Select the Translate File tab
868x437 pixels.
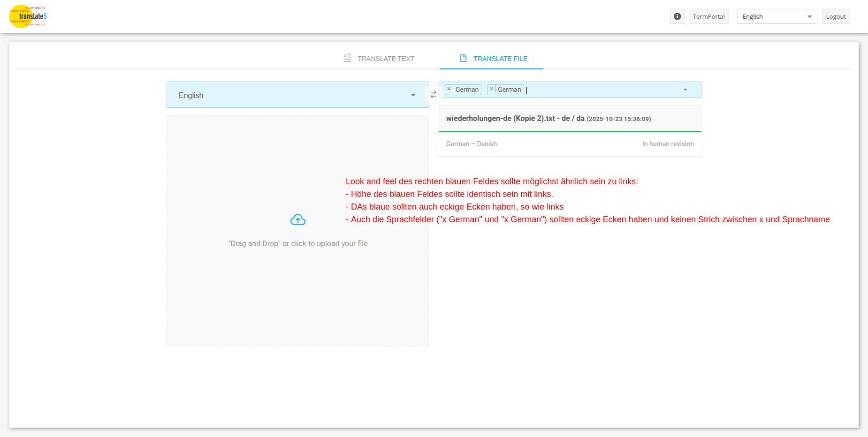[x=500, y=59]
